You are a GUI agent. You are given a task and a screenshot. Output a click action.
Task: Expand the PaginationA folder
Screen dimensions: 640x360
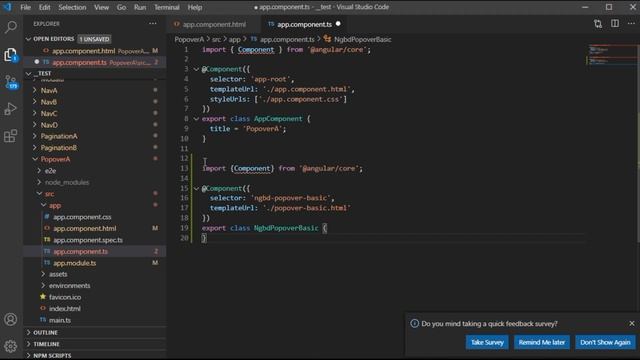pos(35,136)
